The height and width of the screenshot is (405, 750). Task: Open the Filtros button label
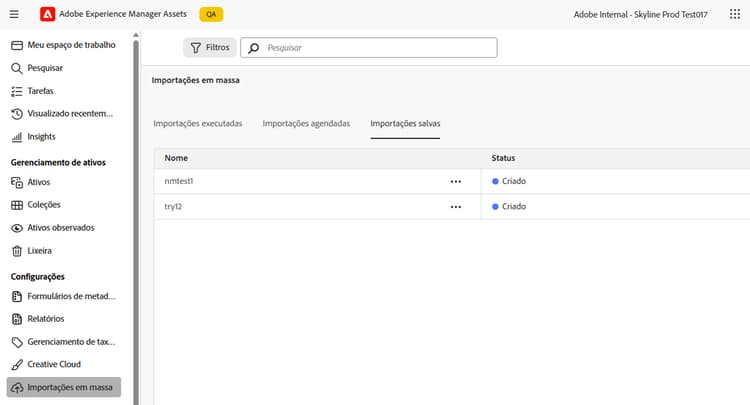pyautogui.click(x=218, y=47)
